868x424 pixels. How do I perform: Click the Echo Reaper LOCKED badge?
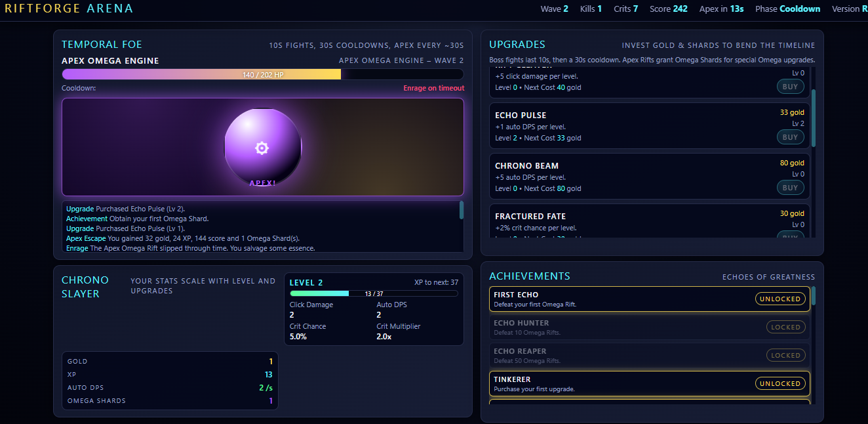coord(785,355)
